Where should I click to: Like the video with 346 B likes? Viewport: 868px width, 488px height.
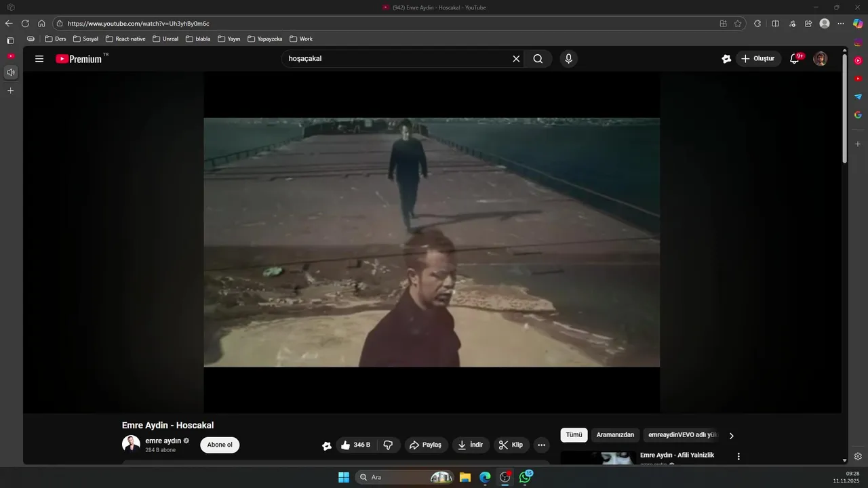[x=356, y=445]
